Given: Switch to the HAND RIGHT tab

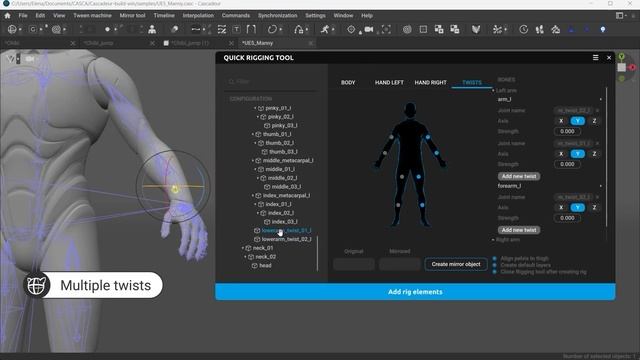Looking at the screenshot, I should click(x=431, y=82).
